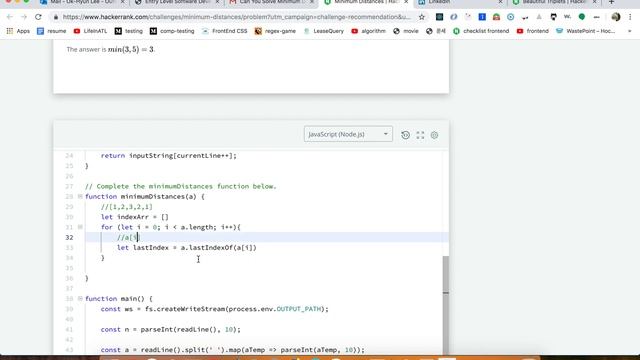Toggle fullscreen editor mode icon
Viewport: 640px width, 360px height.
click(x=420, y=135)
